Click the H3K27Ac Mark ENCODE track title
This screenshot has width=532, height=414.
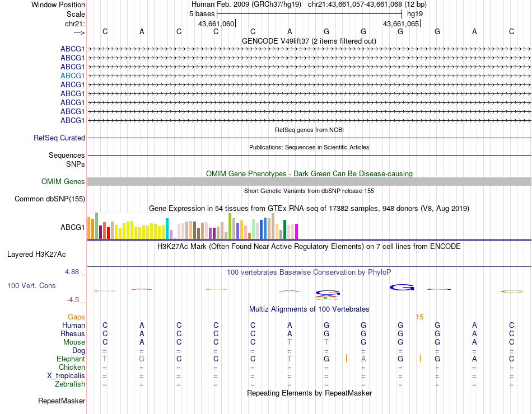coord(309,247)
